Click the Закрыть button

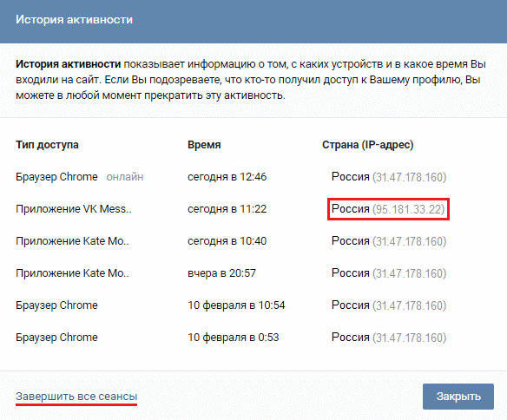coord(458,397)
